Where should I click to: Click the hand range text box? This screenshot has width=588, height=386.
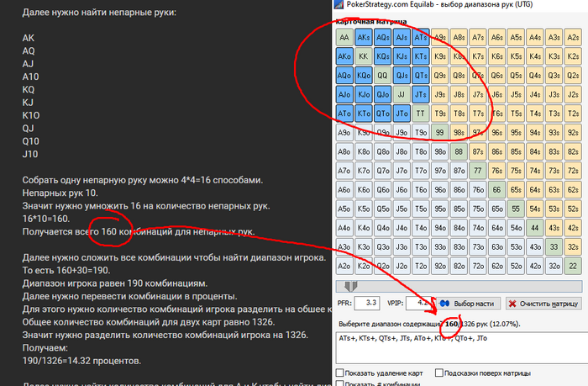tap(462, 347)
